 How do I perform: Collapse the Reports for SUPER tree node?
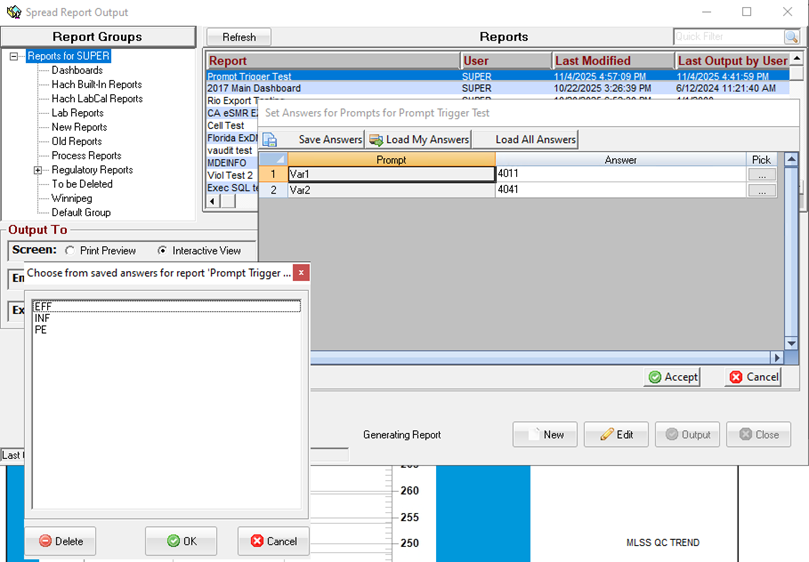coord(14,57)
